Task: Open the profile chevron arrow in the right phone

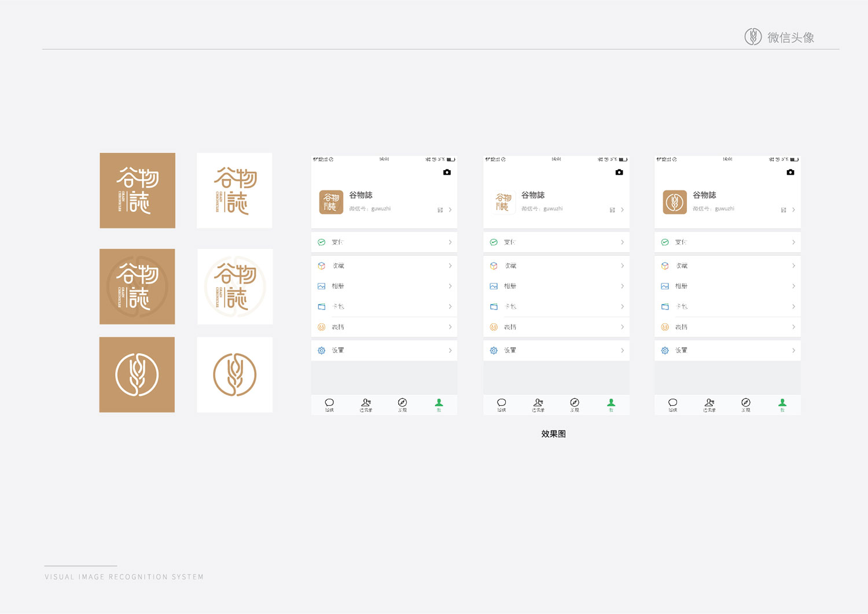Action: pos(793,210)
